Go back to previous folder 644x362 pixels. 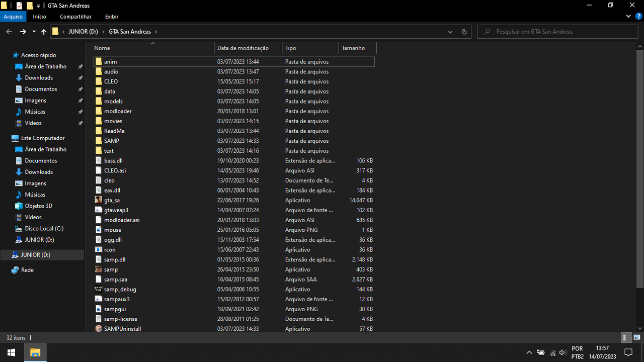9,32
